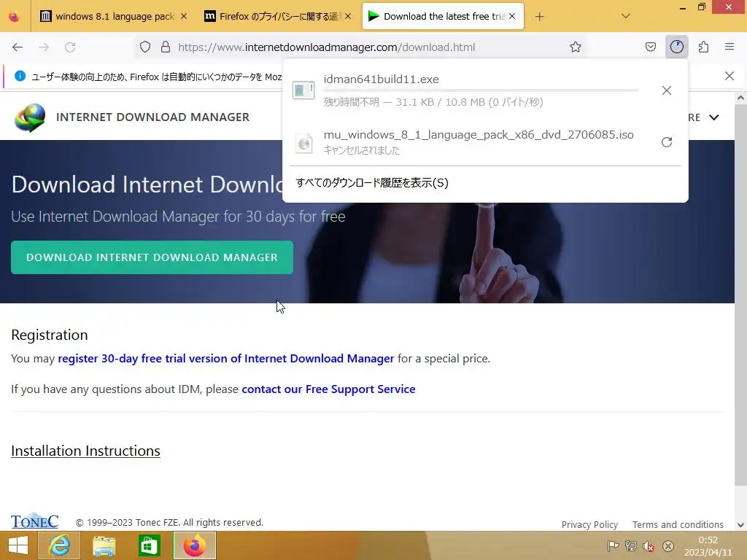Close the windows 8.1 language pack tab
Viewport: 747px width, 560px height.
(184, 16)
